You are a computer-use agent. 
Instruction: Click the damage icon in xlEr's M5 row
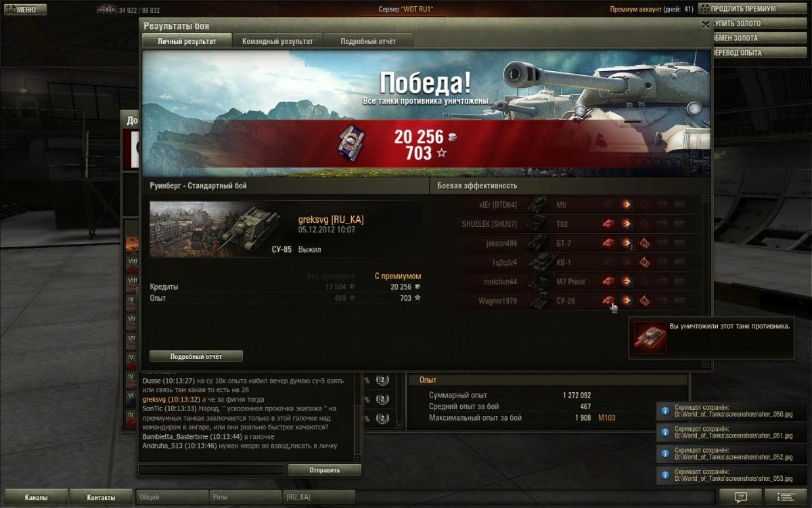(x=627, y=205)
